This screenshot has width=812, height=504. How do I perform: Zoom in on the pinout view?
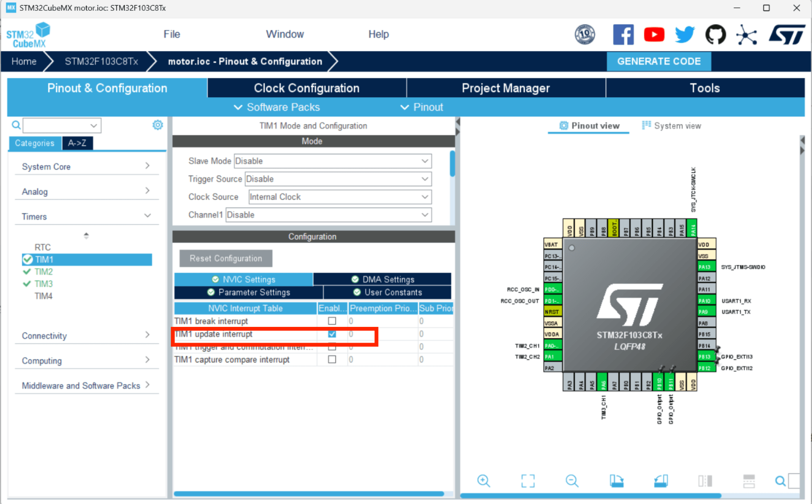[x=484, y=481]
